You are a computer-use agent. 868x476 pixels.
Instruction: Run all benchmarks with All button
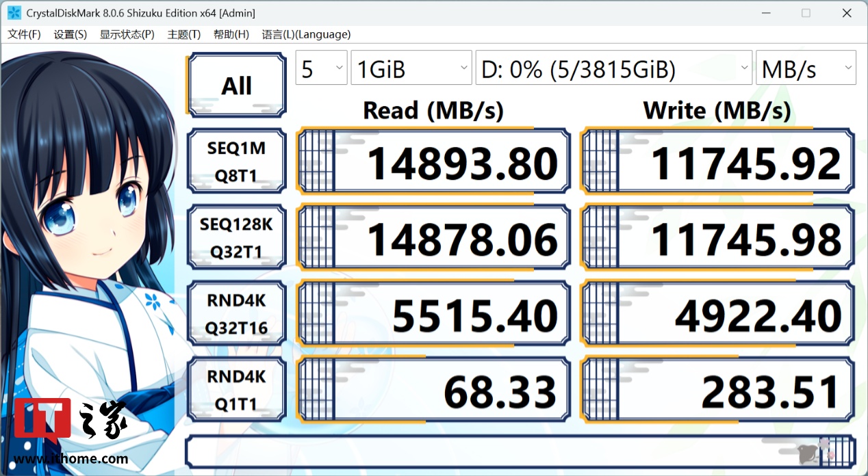236,85
